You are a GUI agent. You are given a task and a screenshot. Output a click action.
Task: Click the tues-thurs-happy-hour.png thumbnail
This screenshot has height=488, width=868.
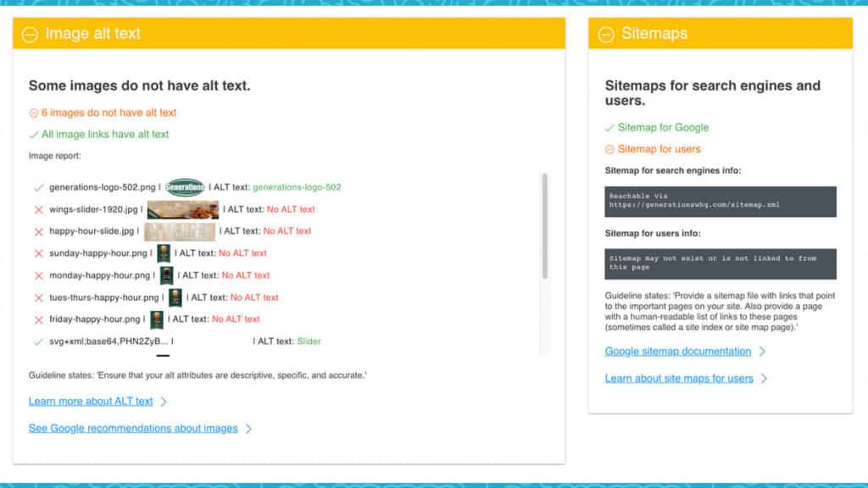click(175, 297)
